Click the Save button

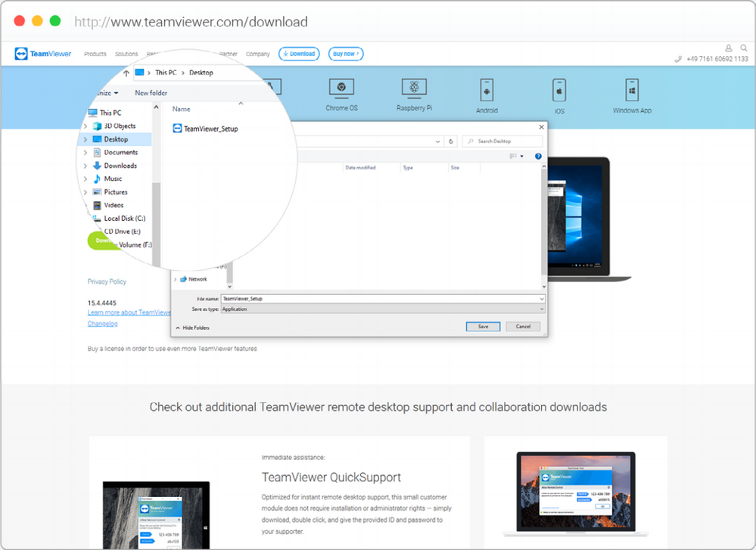point(483,326)
